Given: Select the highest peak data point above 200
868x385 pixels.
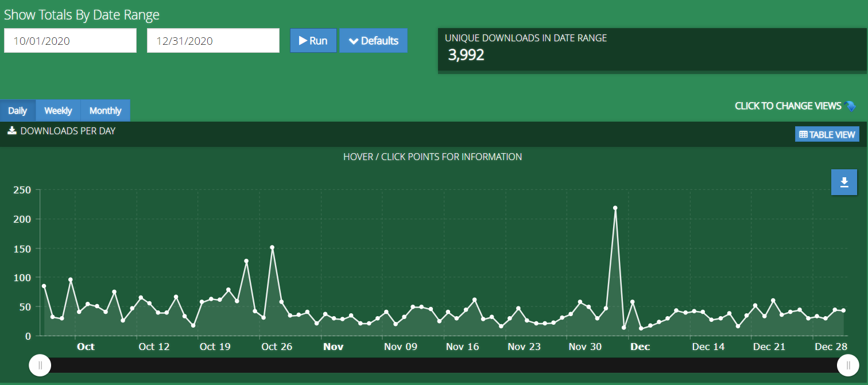Looking at the screenshot, I should (x=615, y=208).
